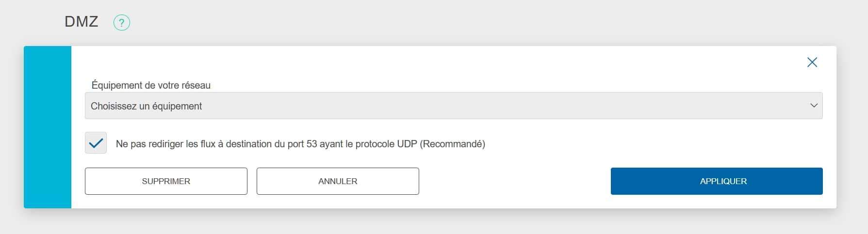The image size is (868, 234).
Task: Click the '(Recommandé)' text in checkbox label
Action: coord(452,144)
